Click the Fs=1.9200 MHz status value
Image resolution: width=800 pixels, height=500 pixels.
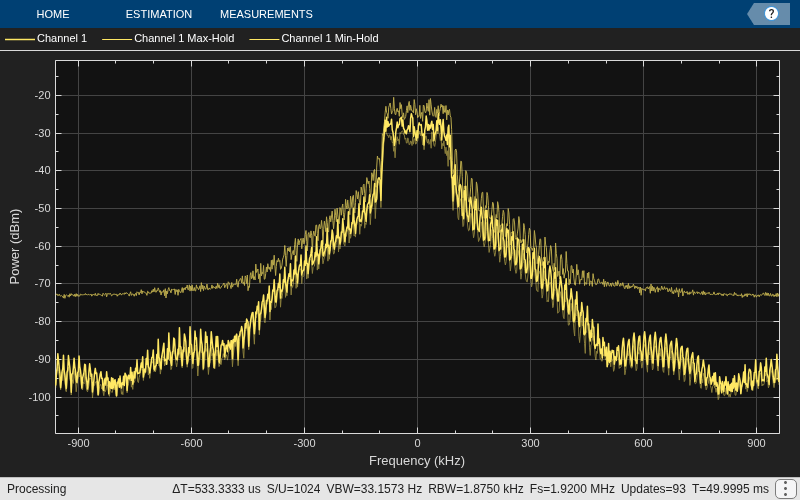click(572, 489)
